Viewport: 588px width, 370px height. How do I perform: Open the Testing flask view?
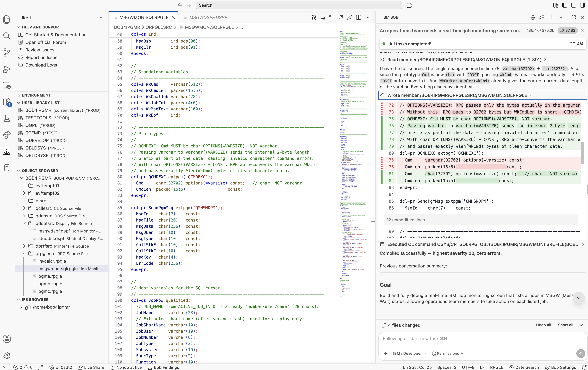7,118
